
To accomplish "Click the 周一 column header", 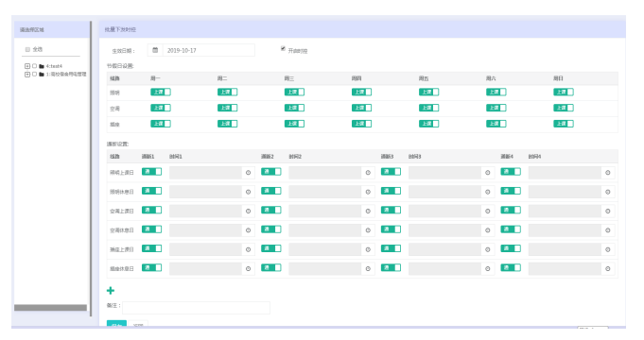I will point(155,78).
